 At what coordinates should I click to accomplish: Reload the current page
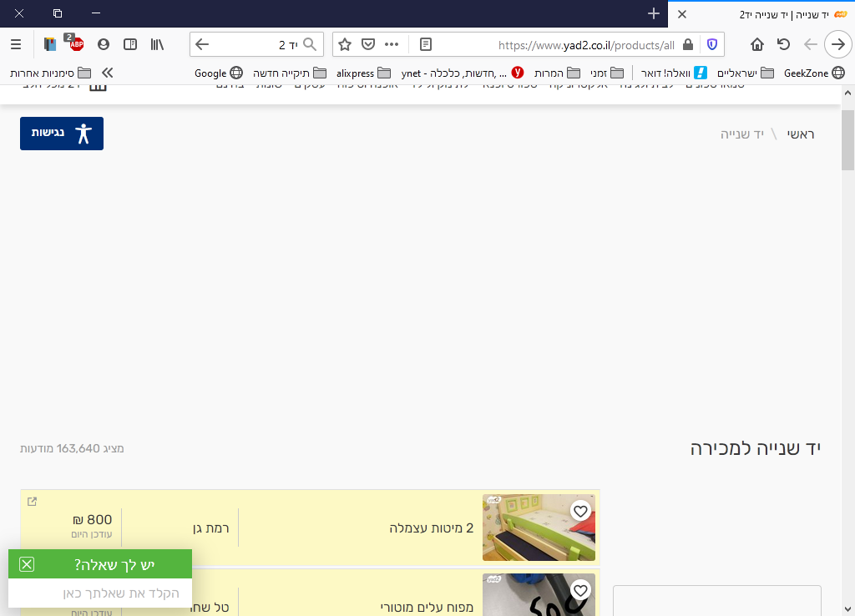[x=783, y=44]
